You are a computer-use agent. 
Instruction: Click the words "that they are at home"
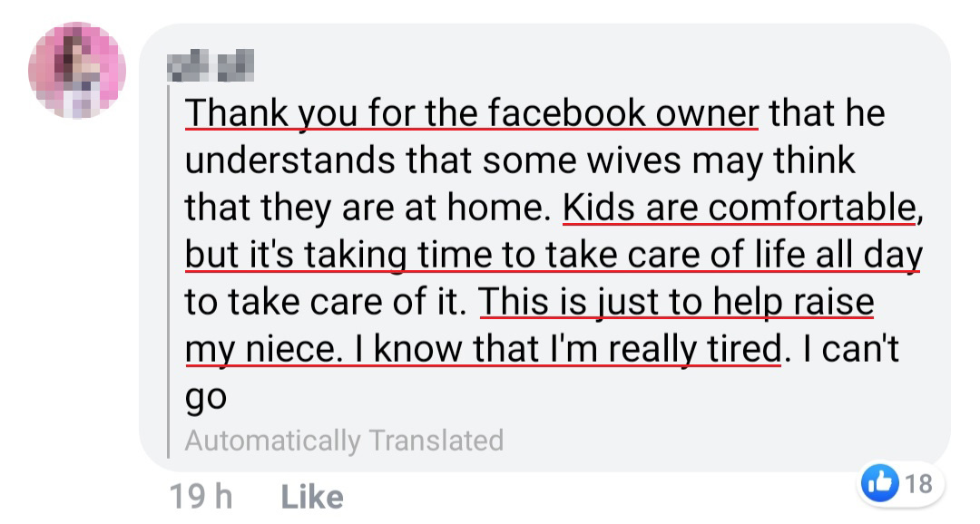click(367, 208)
